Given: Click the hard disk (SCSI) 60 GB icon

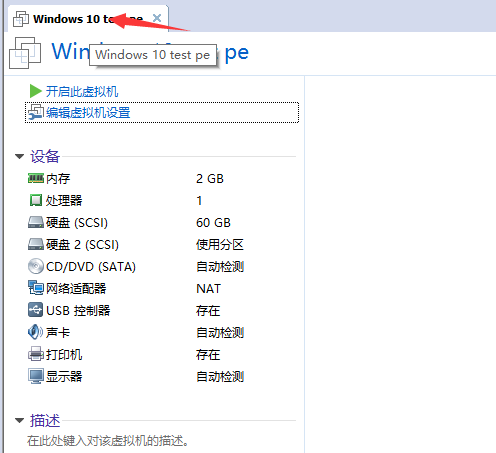Looking at the screenshot, I should [x=36, y=222].
